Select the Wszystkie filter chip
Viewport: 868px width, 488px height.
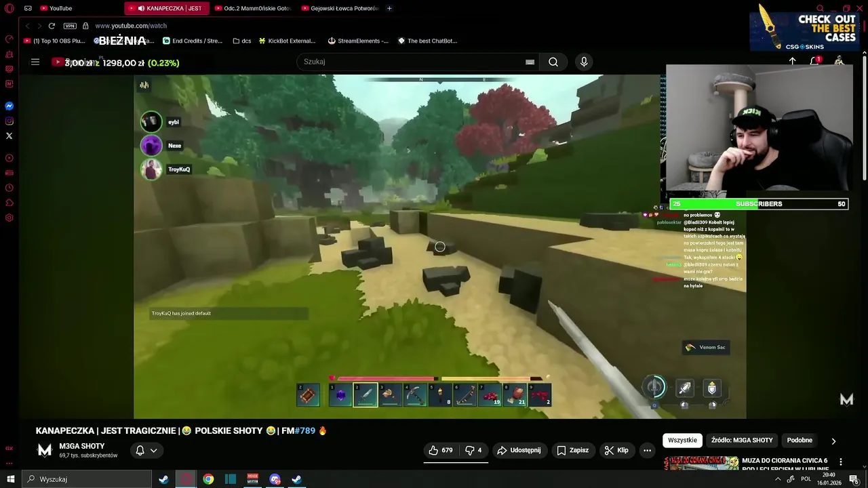point(682,440)
